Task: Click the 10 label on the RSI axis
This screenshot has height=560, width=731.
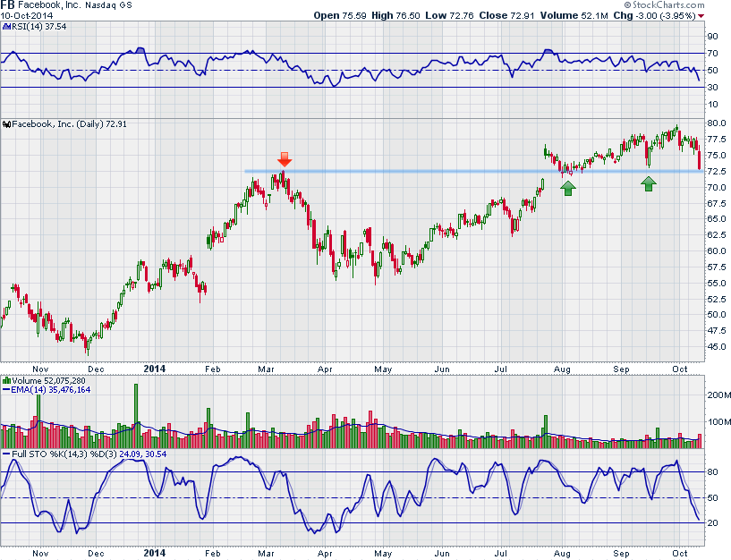Action: [x=712, y=105]
